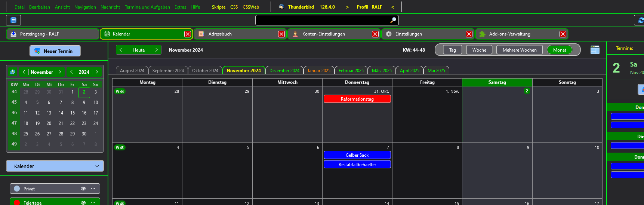Viewport: 644px width, 205px height.
Task: Navigate forward with arrow beside Heute
Action: pos(157,50)
